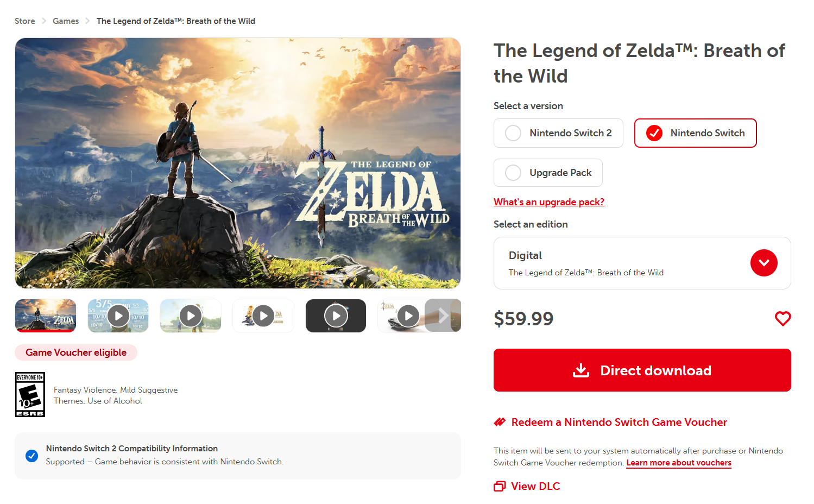Screen dimensions: 814x504
Task: Play the third thumbnail video
Action: pos(191,316)
